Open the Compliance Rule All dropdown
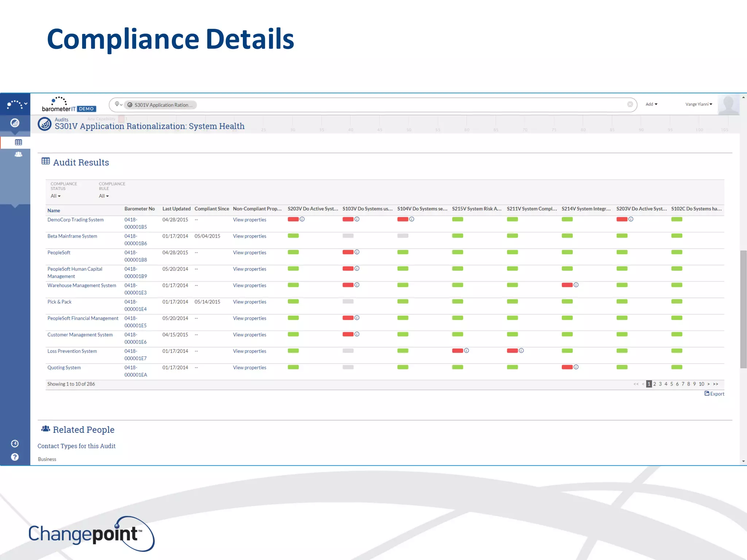747x560 pixels. [x=104, y=196]
